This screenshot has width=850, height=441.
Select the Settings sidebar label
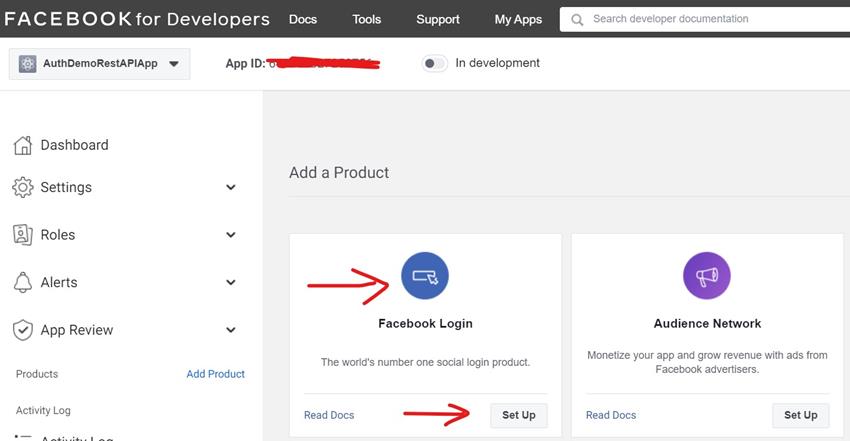point(66,187)
